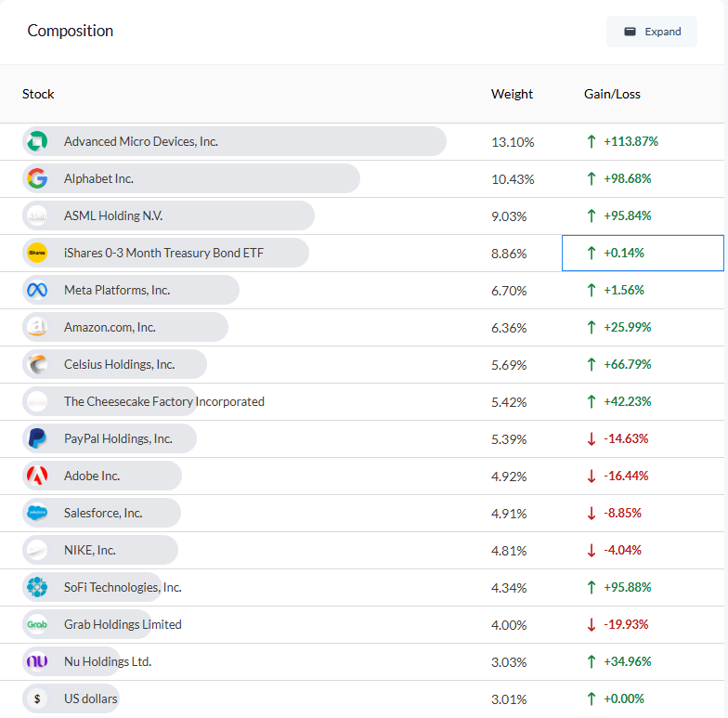
Task: Click the +34.96% gain value
Action: coord(628,661)
